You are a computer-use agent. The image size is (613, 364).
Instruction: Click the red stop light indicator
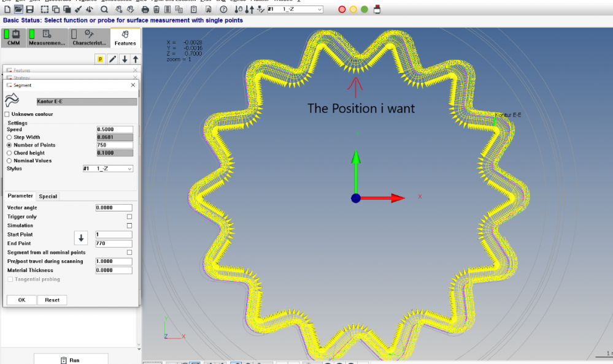342,10
